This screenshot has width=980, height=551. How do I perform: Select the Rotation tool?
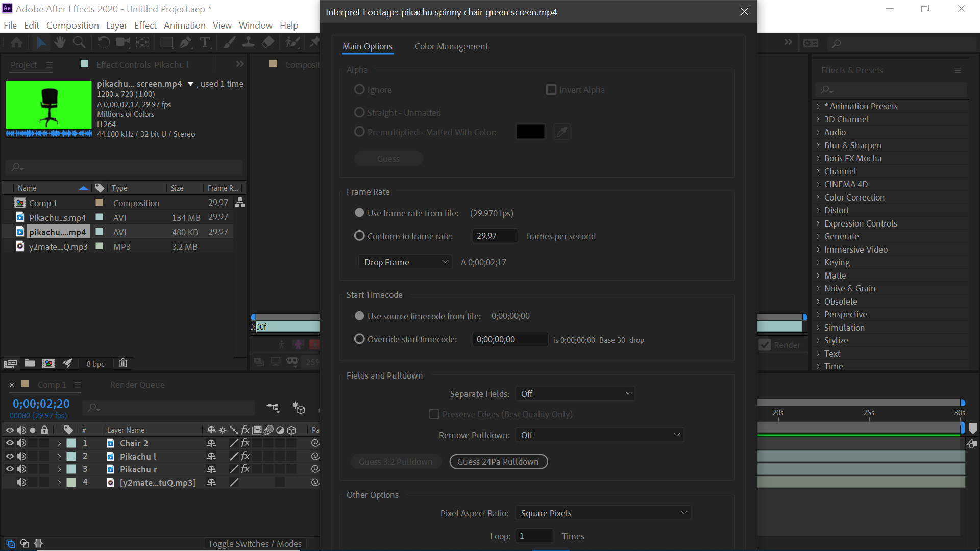coord(104,42)
